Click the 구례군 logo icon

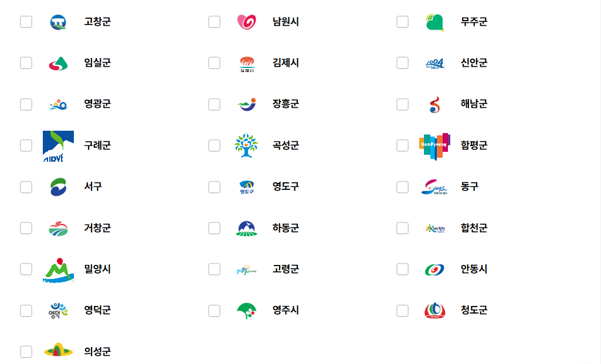point(58,145)
